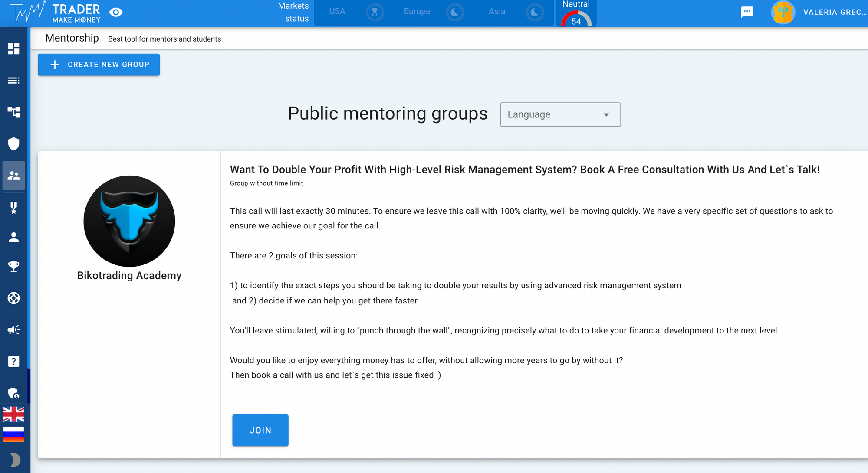This screenshot has height=473, width=868.
Task: Click the USA market status hourglass icon
Action: [375, 12]
